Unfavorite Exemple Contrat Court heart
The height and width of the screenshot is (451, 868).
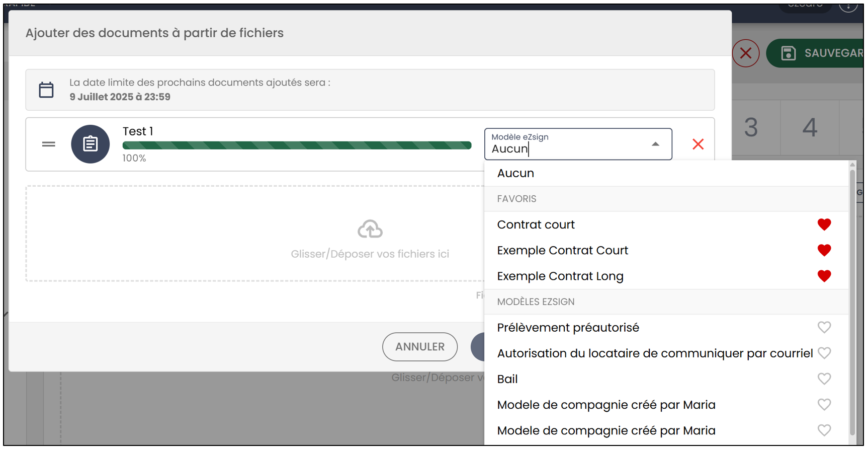pyautogui.click(x=824, y=250)
